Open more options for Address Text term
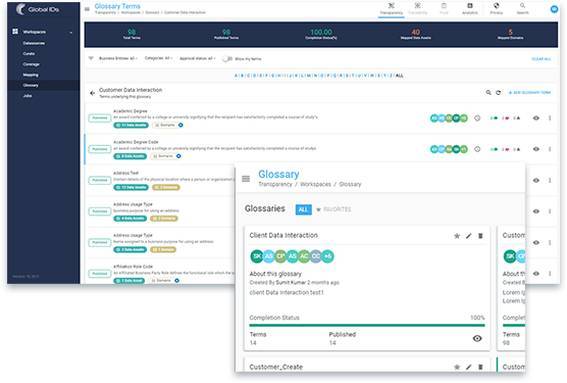567x383 pixels. pyautogui.click(x=550, y=180)
